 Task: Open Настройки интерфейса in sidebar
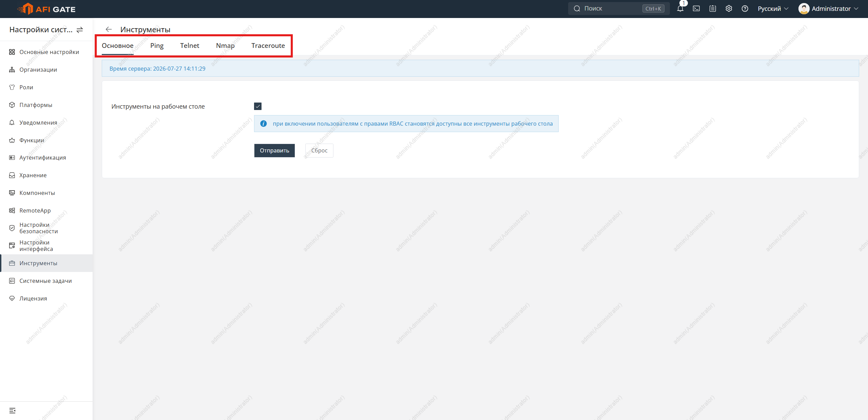[x=46, y=245]
